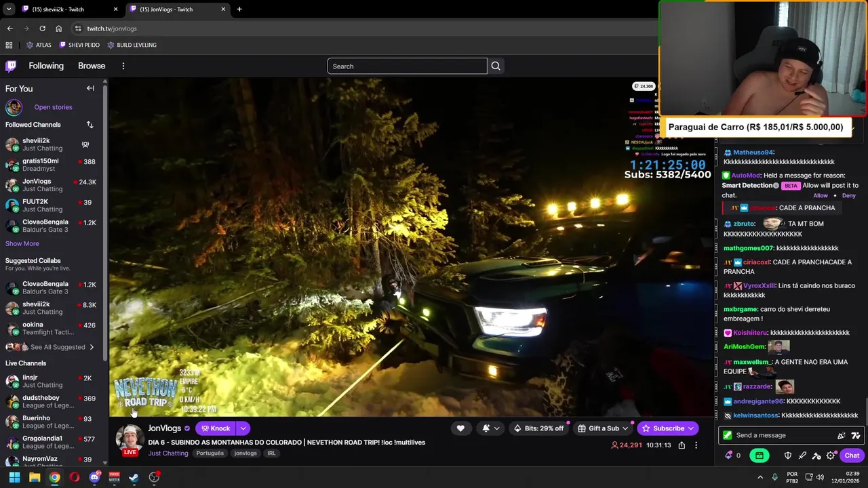Share the stream via share icon
868x488 pixels.
point(682,445)
